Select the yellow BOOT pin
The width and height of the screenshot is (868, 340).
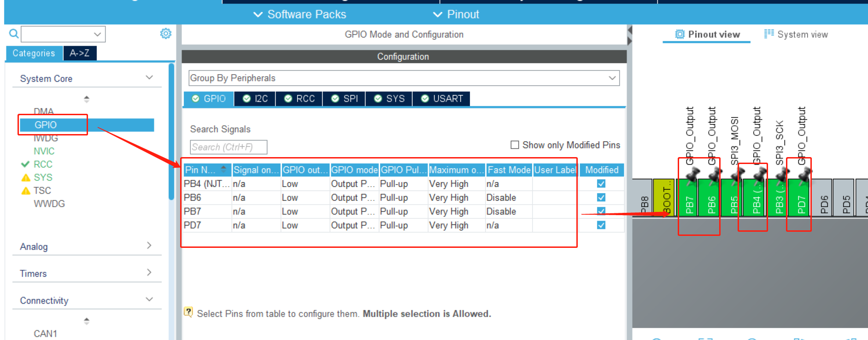[666, 198]
